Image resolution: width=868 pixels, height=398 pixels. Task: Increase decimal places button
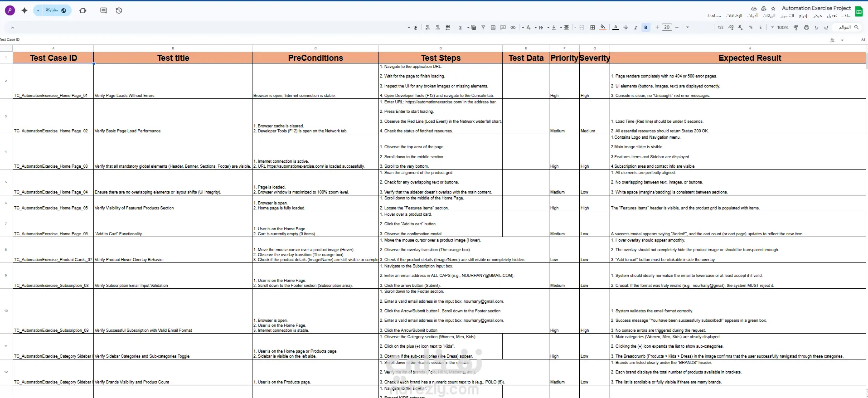731,27
